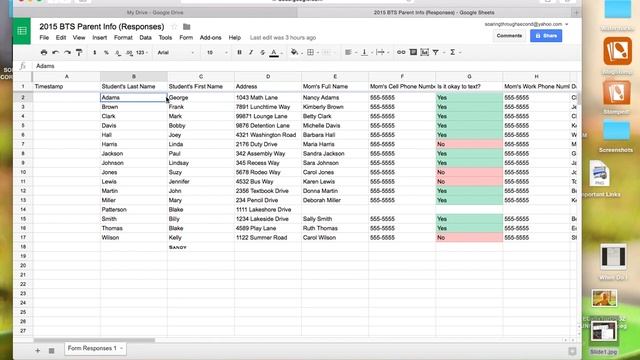Open horizontal align options
Screen dimensions: 640x360
click(x=348, y=52)
